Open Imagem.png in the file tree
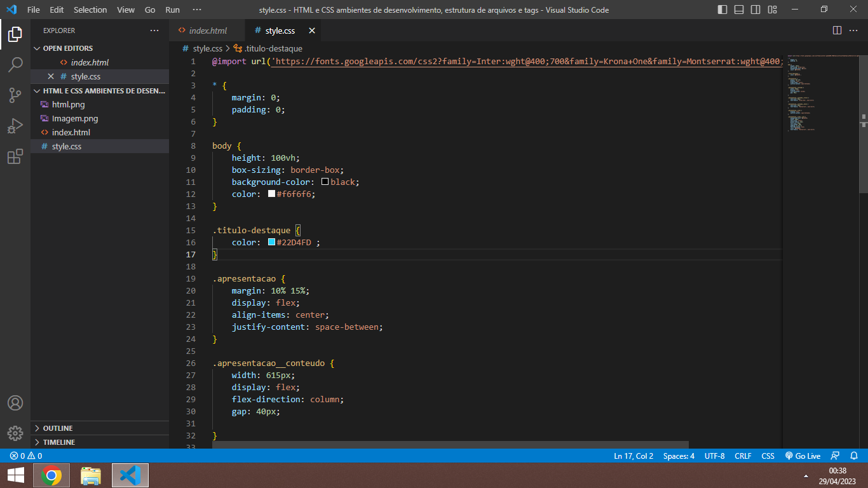 [100, 118]
